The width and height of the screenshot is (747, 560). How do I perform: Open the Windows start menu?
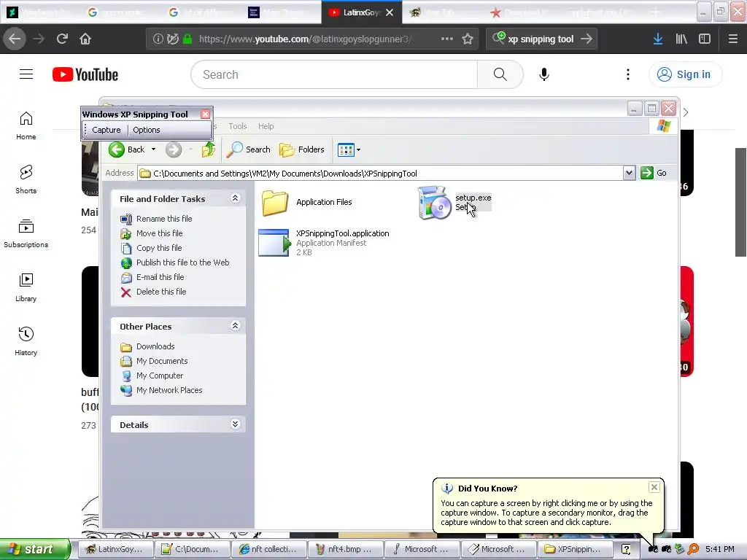(34, 549)
